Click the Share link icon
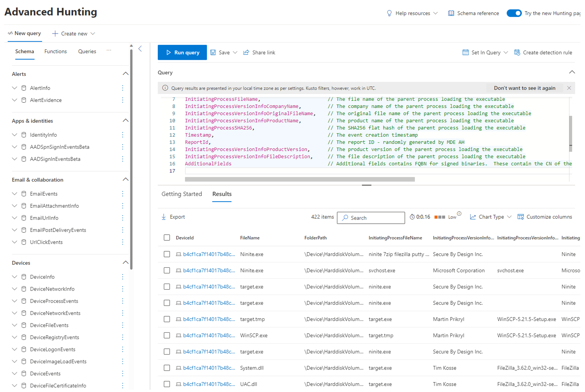 (246, 52)
